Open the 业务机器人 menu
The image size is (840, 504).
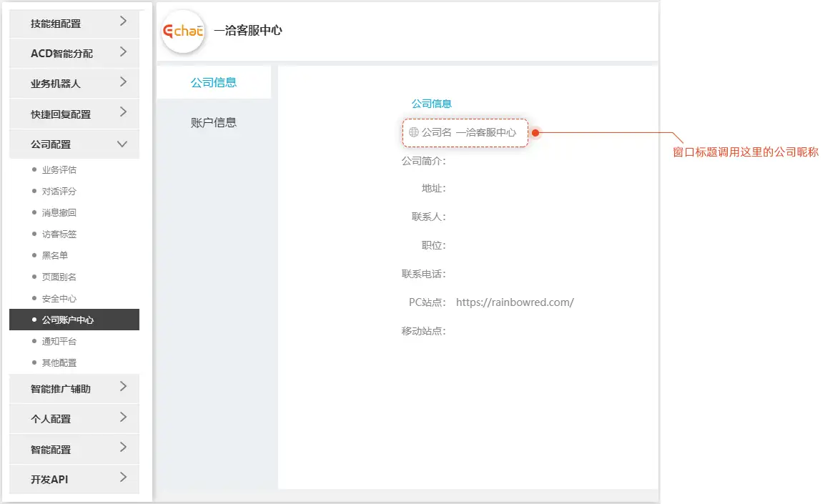click(x=74, y=84)
